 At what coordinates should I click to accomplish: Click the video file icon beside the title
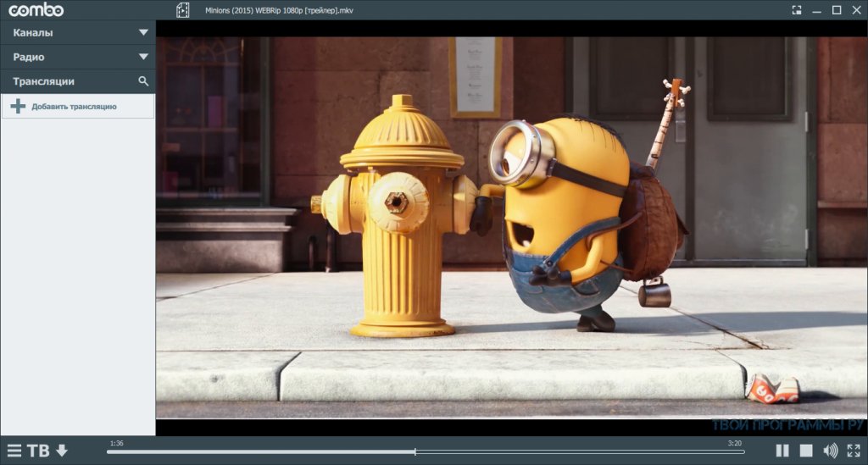click(x=183, y=10)
